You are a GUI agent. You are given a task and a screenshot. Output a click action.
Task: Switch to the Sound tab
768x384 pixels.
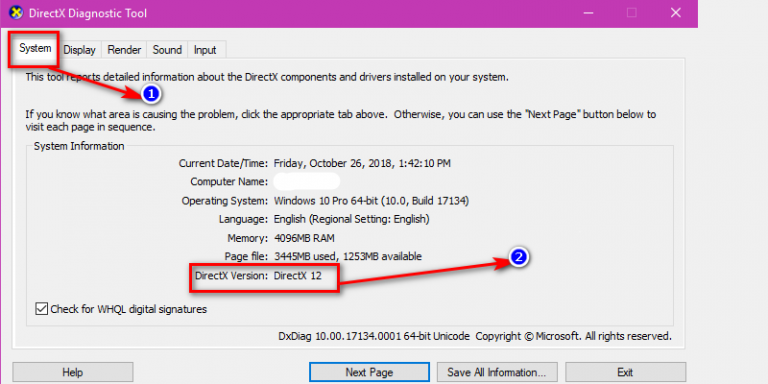click(x=167, y=50)
